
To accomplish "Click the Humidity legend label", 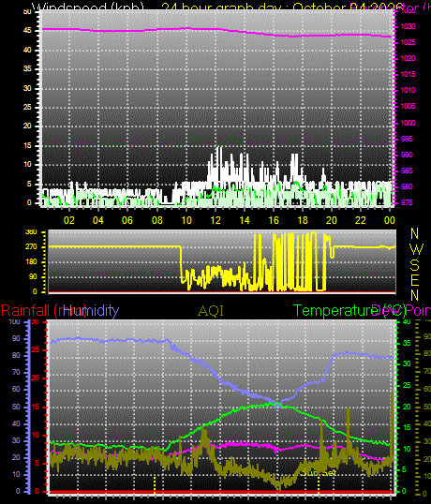I will (x=91, y=311).
